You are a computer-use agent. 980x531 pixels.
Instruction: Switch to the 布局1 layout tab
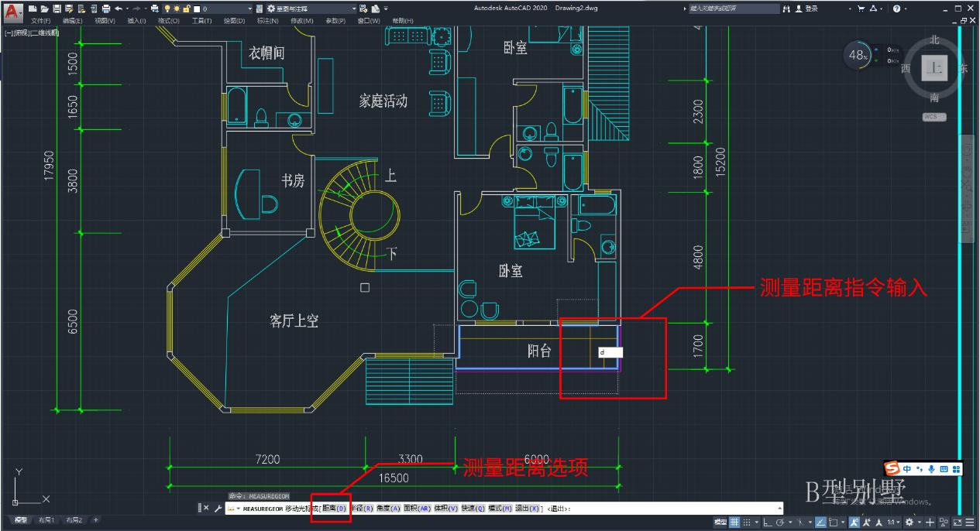[x=46, y=520]
